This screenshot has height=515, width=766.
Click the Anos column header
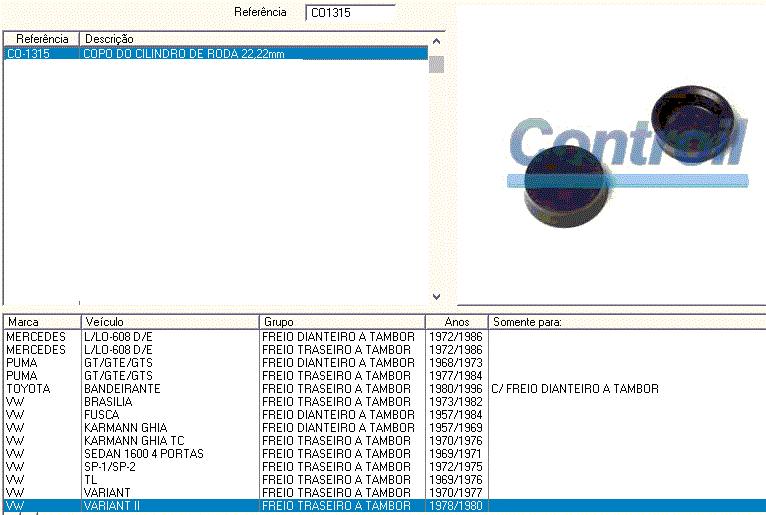pyautogui.click(x=456, y=322)
